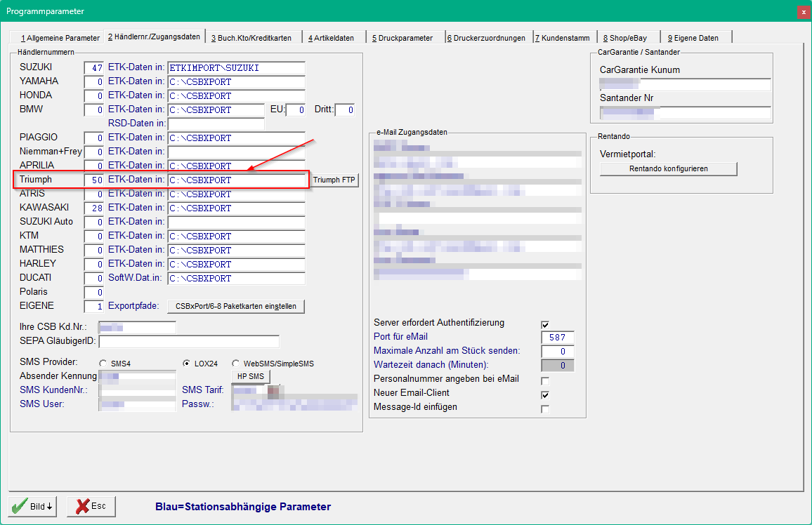The image size is (812, 525).
Task: Edit the PIAGGIO ETK-Daten path field
Action: pos(236,138)
